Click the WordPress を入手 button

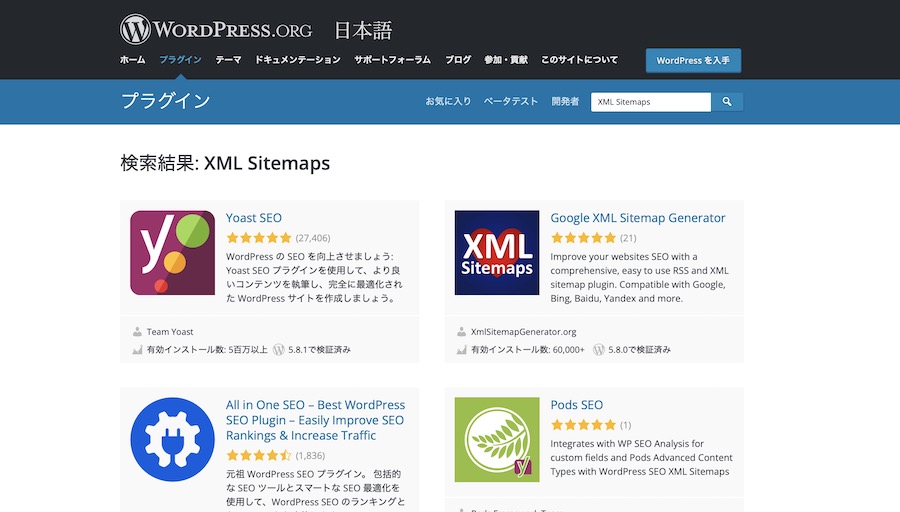click(x=693, y=60)
